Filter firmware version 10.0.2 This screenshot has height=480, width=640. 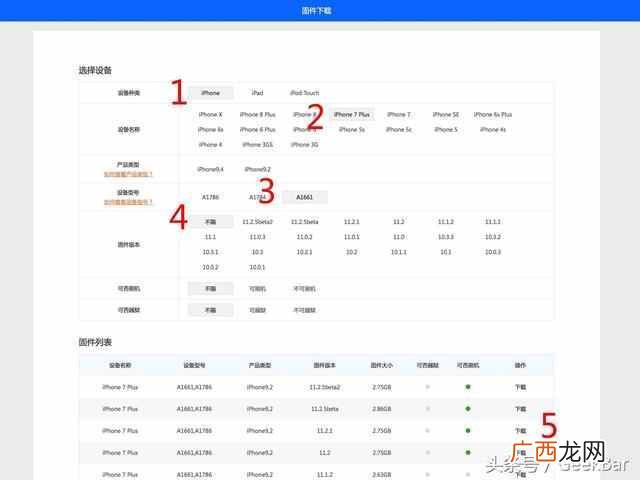[211, 267]
